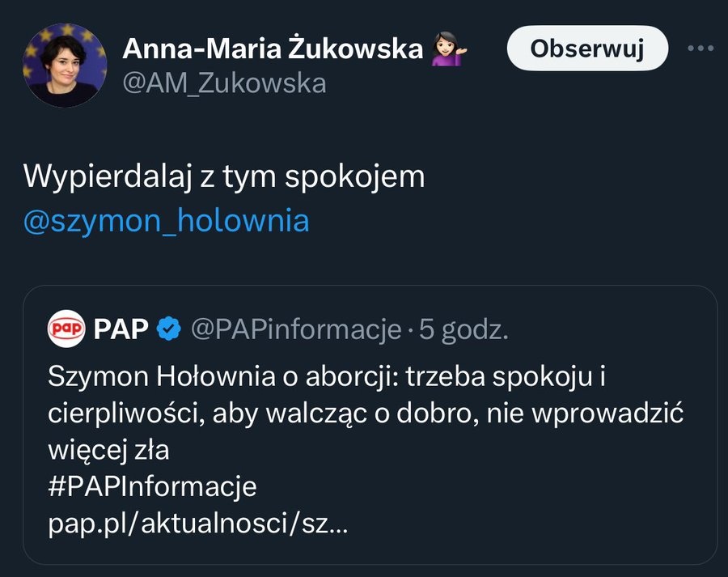728x577 pixels.
Task: Open the @szymon_holownia mention link
Action: click(x=167, y=221)
